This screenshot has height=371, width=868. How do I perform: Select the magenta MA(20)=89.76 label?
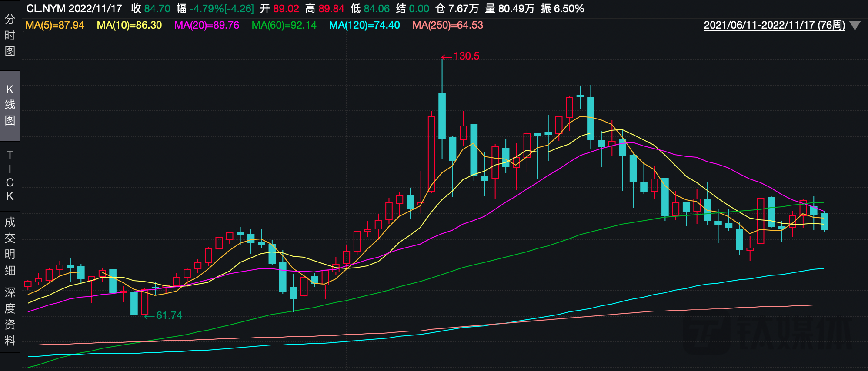tap(207, 25)
